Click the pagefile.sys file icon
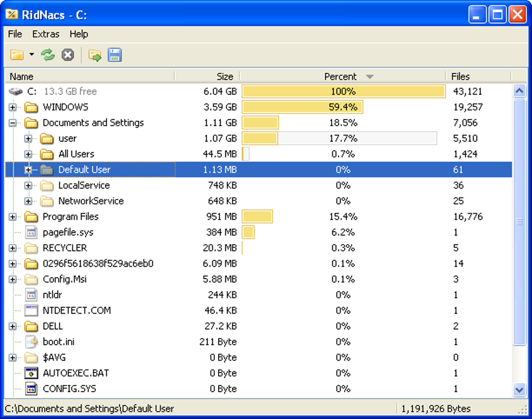Viewport: 532px width, 419px height. click(x=31, y=232)
